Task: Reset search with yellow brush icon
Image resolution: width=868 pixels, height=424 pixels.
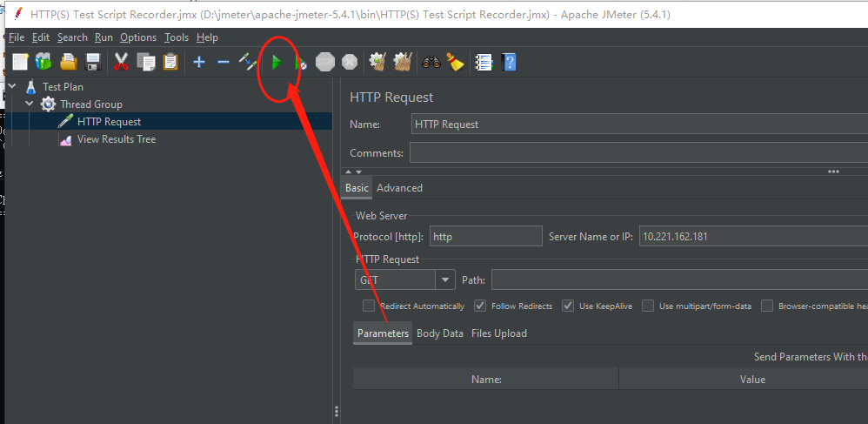Action: [x=455, y=62]
